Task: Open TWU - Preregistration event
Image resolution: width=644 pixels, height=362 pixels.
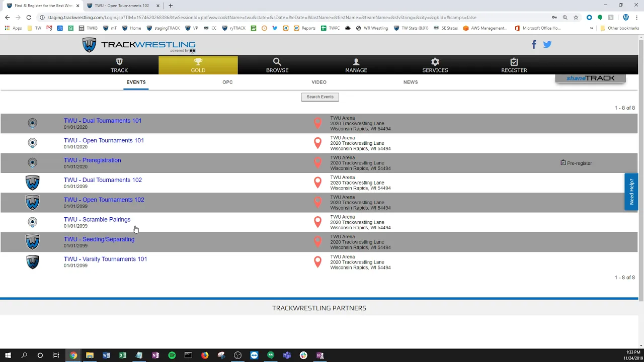Action: [92, 160]
